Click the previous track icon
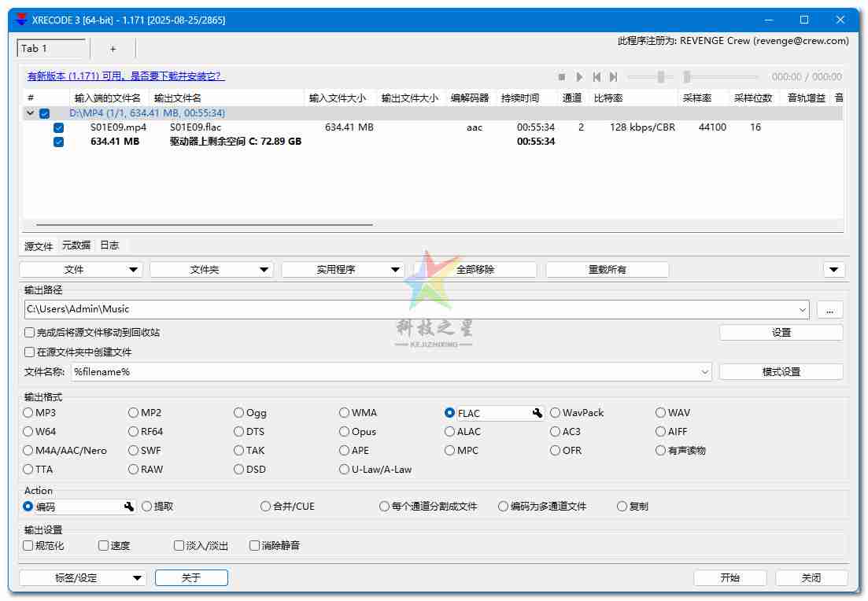 tap(597, 77)
